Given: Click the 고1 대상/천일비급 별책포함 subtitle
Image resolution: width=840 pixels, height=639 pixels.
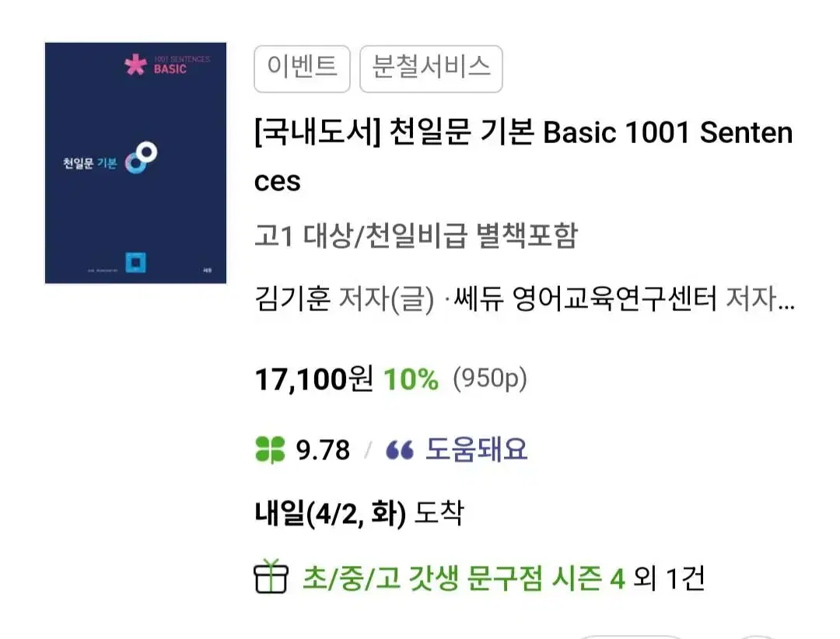Looking at the screenshot, I should click(x=415, y=235).
